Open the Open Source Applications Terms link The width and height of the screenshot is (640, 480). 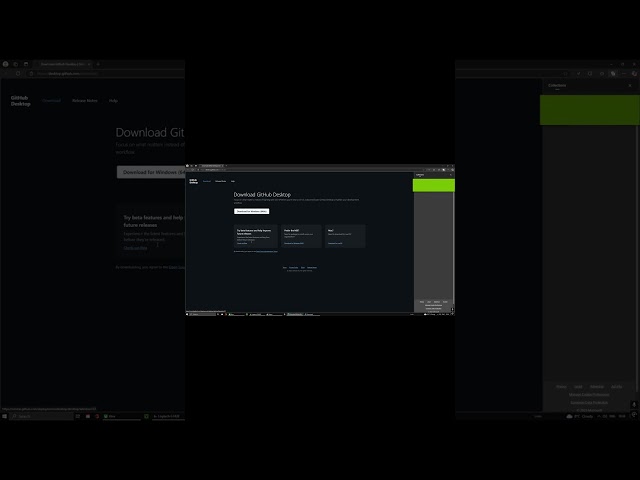267,251
